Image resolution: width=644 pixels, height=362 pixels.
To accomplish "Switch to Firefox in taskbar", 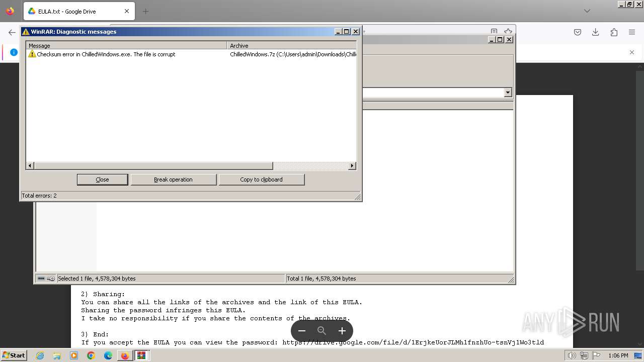I will pos(125,355).
